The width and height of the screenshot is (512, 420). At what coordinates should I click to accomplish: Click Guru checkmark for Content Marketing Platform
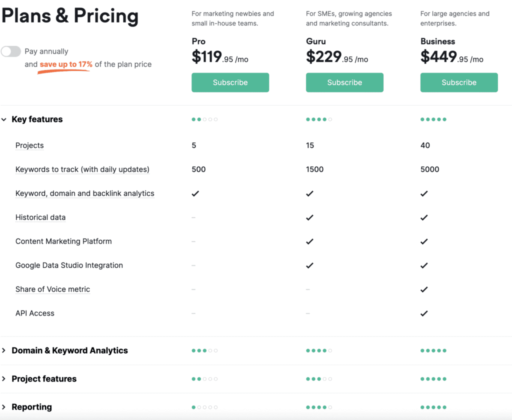(x=309, y=241)
